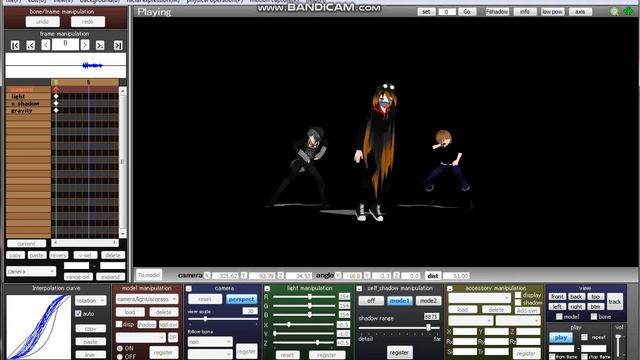Click the perspect camera button
Screen dimensions: 640x360
click(242, 299)
